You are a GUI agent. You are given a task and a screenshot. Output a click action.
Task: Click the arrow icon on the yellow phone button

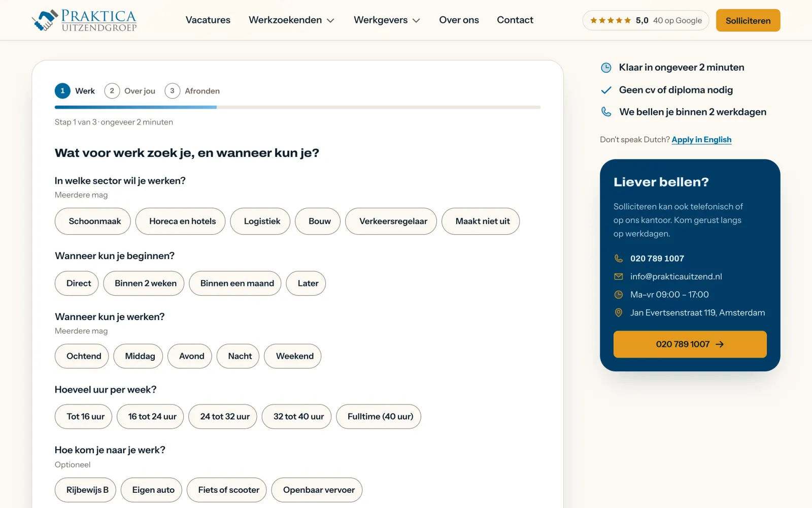(720, 344)
